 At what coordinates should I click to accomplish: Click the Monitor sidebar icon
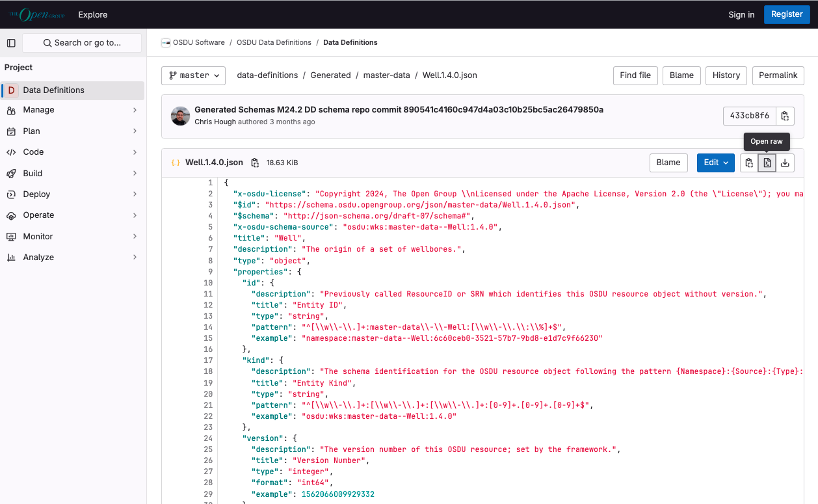tap(11, 237)
